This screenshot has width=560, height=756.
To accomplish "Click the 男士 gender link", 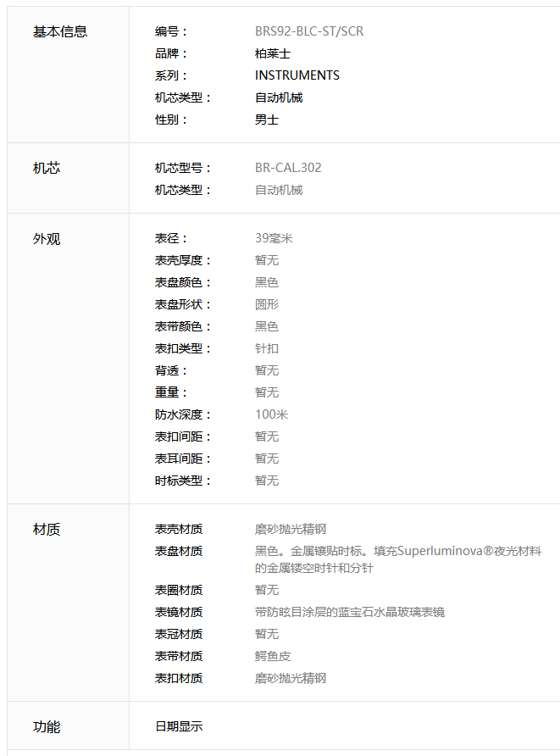I will [267, 120].
